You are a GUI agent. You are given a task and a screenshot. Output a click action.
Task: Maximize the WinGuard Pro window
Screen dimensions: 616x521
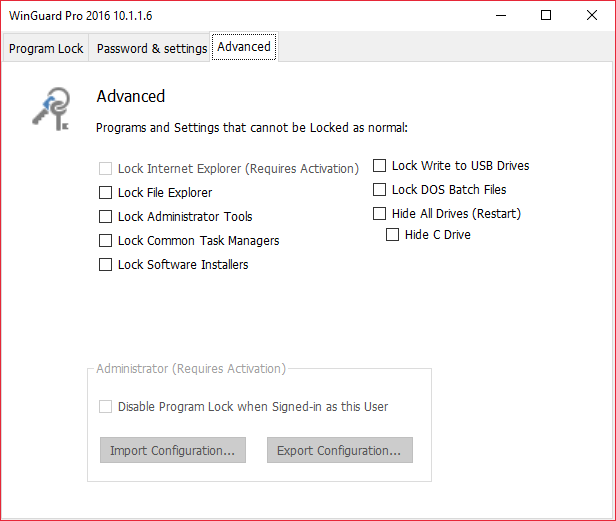pos(545,15)
